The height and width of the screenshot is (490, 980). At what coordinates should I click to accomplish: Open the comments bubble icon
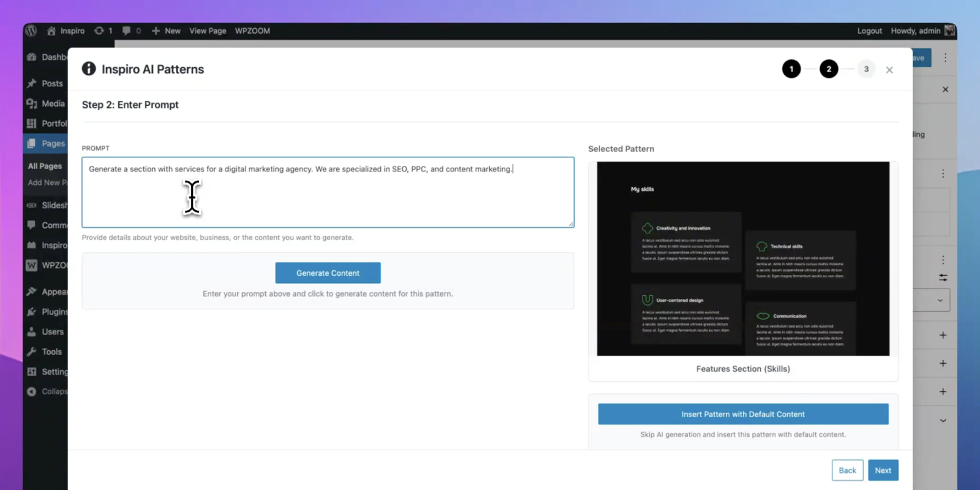(x=126, y=31)
